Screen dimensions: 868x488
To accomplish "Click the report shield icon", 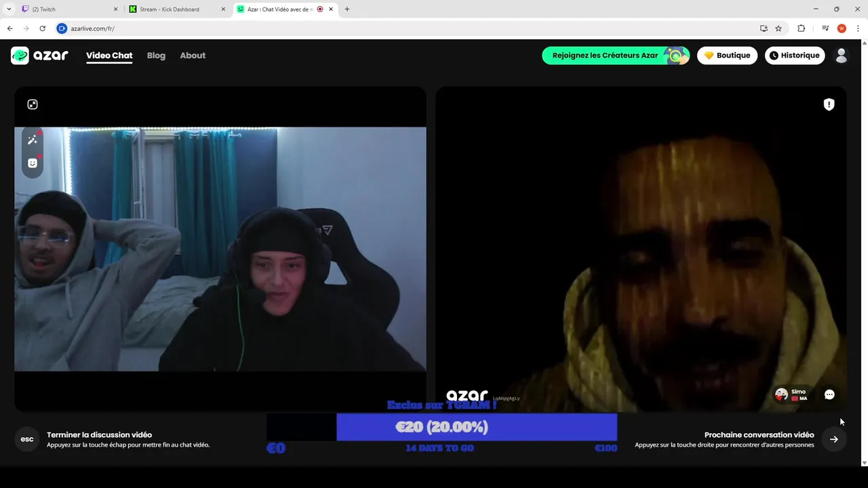I will [x=829, y=104].
